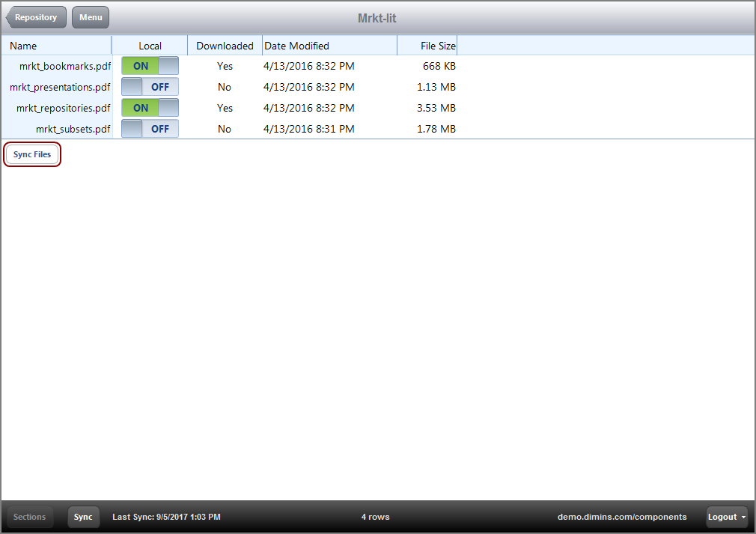Click the Repository back arrow button
Image resolution: width=756 pixels, height=534 pixels.
35,16
